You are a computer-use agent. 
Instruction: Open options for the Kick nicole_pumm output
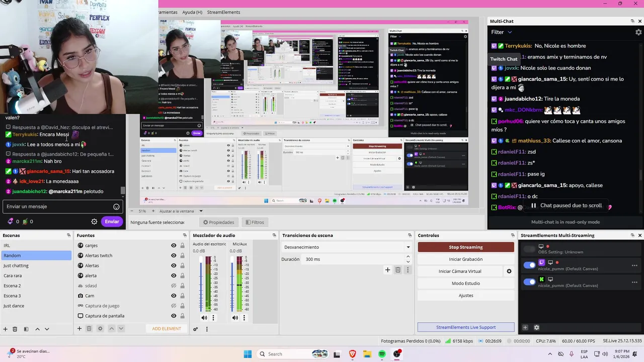[634, 282]
